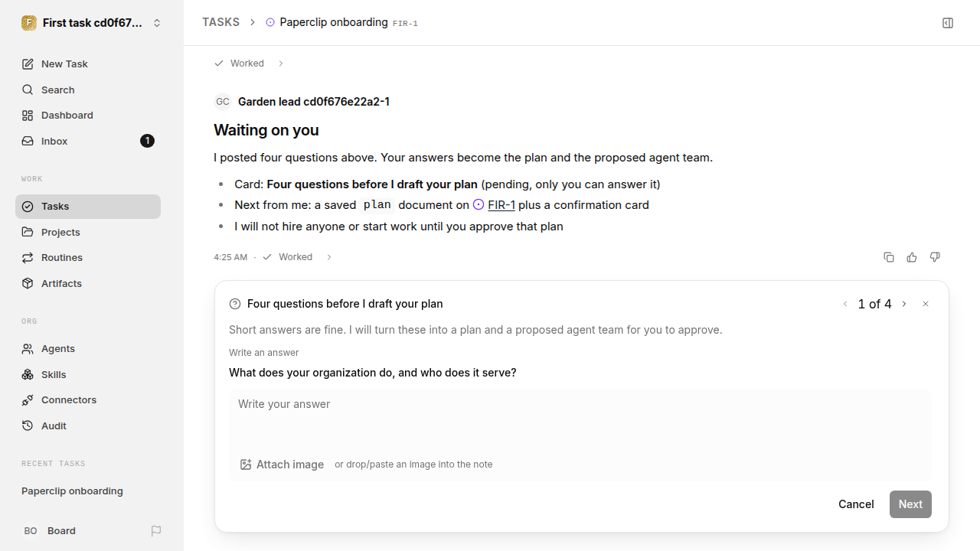Go to previous question arrow
980x551 pixels.
click(x=845, y=304)
